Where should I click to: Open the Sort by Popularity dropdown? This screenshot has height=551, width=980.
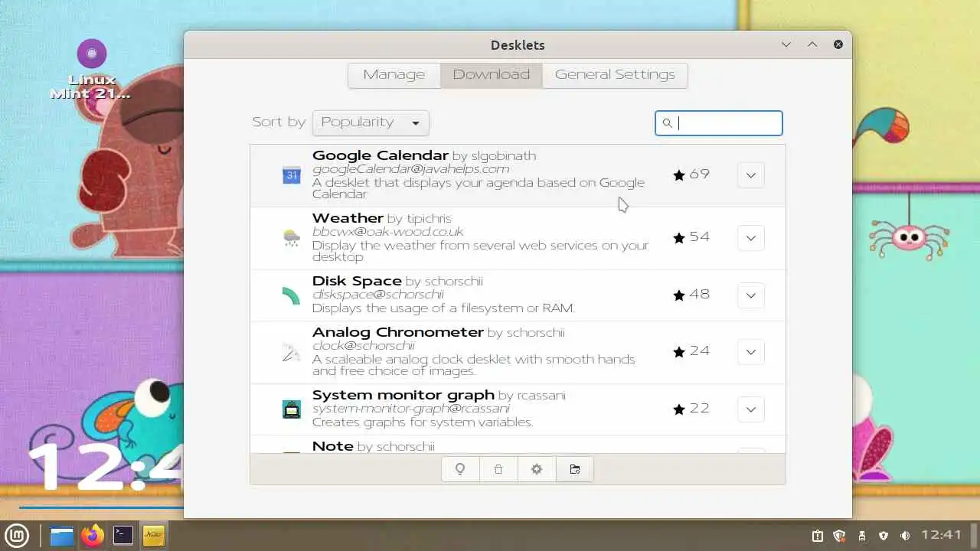[371, 122]
